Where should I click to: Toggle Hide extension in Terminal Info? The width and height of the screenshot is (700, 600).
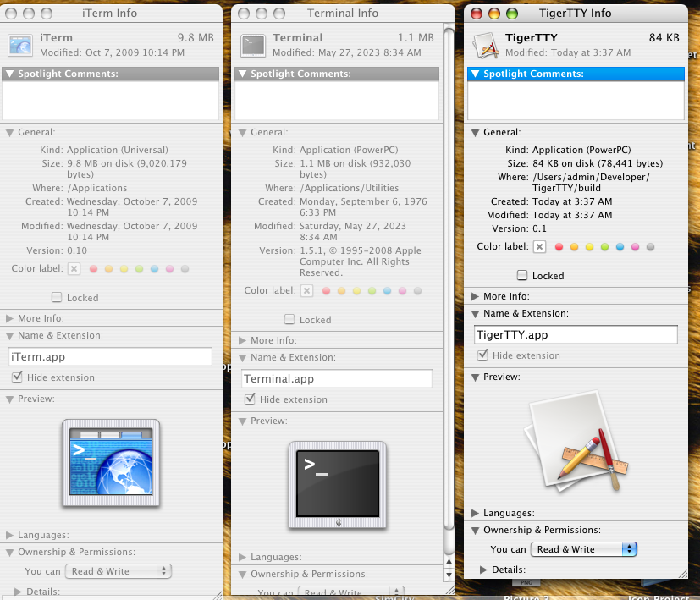(250, 399)
